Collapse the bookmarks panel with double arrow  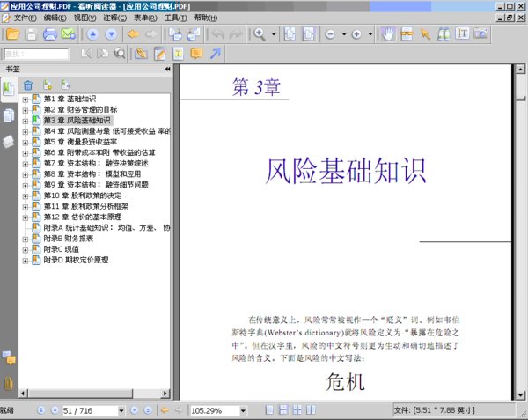[x=168, y=69]
